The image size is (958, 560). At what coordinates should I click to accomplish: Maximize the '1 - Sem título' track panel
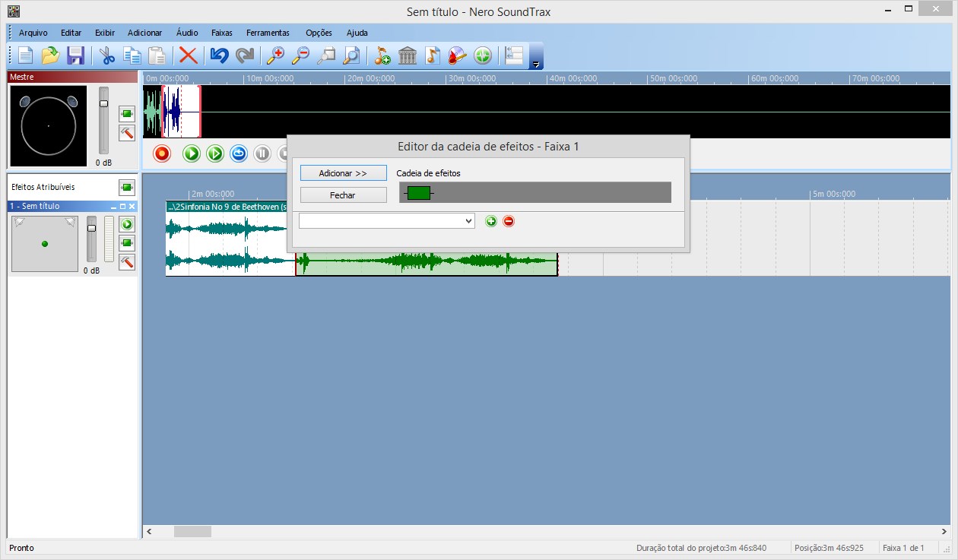point(123,207)
